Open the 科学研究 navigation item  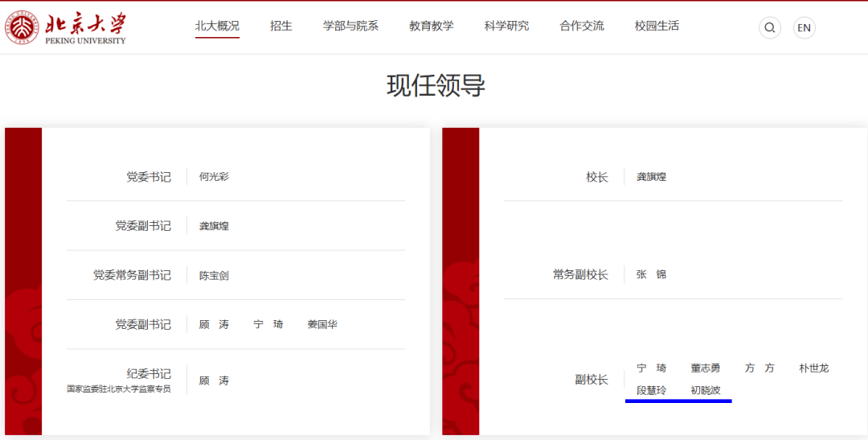point(506,26)
